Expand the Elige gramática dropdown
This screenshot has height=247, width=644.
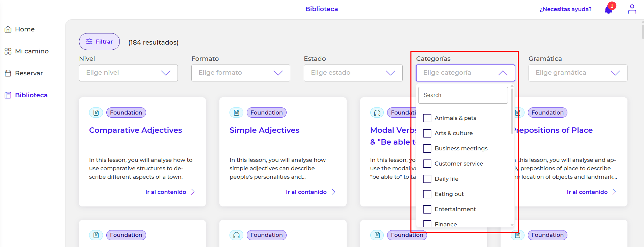[x=578, y=73]
